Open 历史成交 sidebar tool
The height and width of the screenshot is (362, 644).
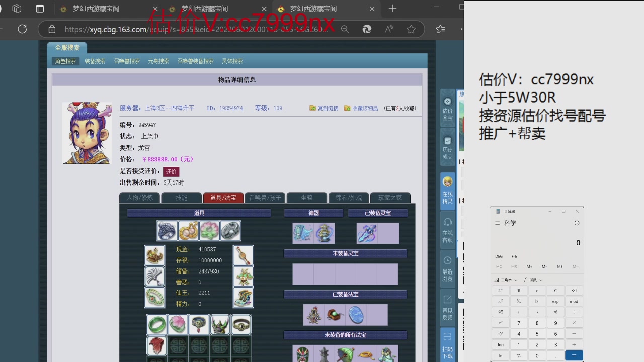tap(447, 148)
